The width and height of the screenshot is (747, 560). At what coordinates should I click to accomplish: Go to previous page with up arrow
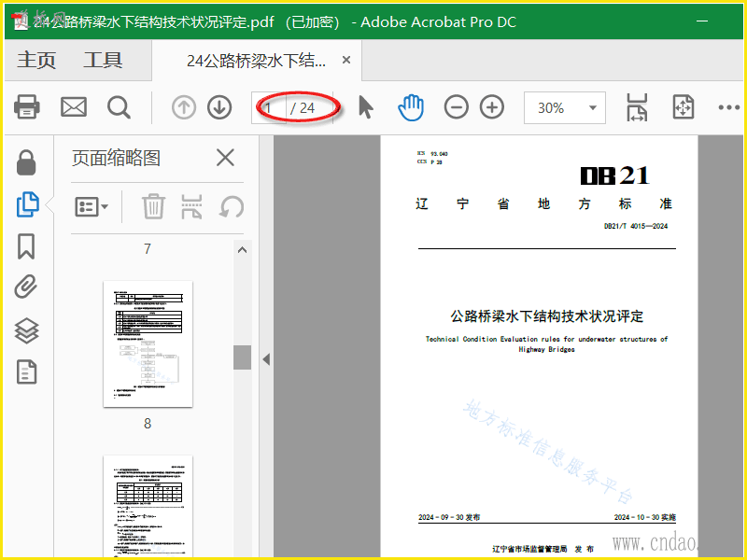(184, 107)
